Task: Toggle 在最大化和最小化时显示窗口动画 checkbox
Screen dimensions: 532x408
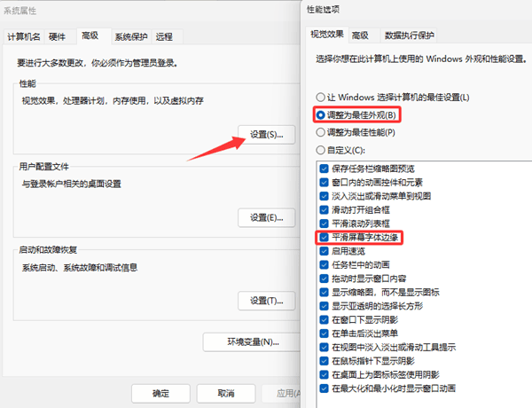Action: (x=324, y=388)
